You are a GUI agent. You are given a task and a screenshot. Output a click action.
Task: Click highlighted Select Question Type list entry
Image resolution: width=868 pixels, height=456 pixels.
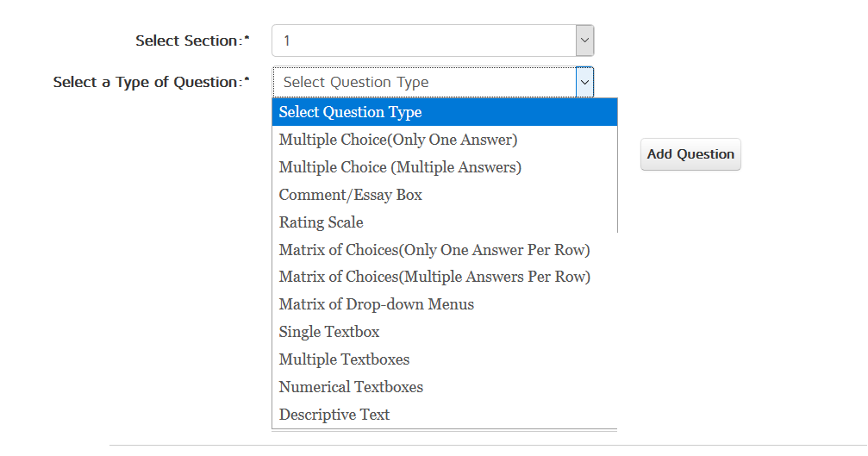click(351, 112)
